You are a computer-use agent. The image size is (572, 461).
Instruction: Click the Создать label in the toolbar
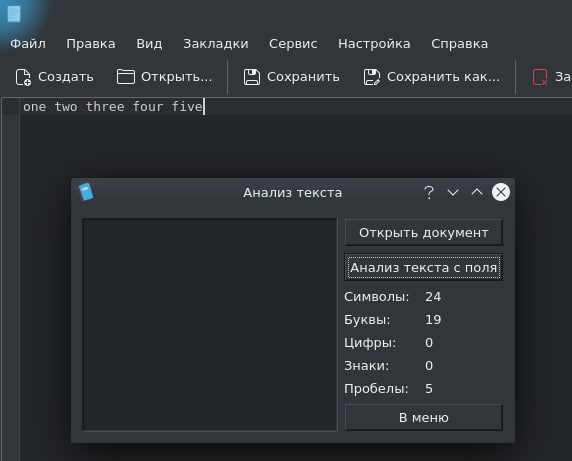point(66,77)
